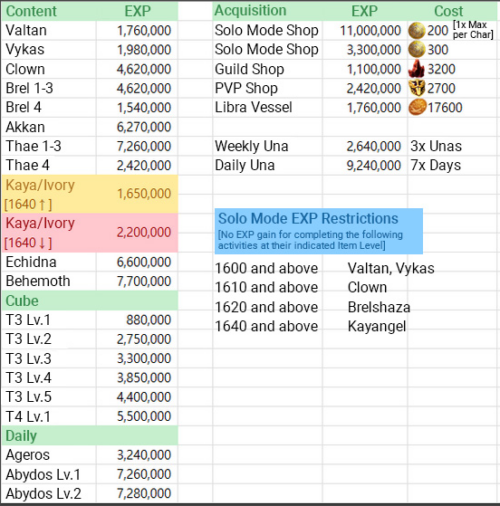The height and width of the screenshot is (506, 500).
Task: Click the gold coin icon beside cost 200
Action: click(417, 31)
